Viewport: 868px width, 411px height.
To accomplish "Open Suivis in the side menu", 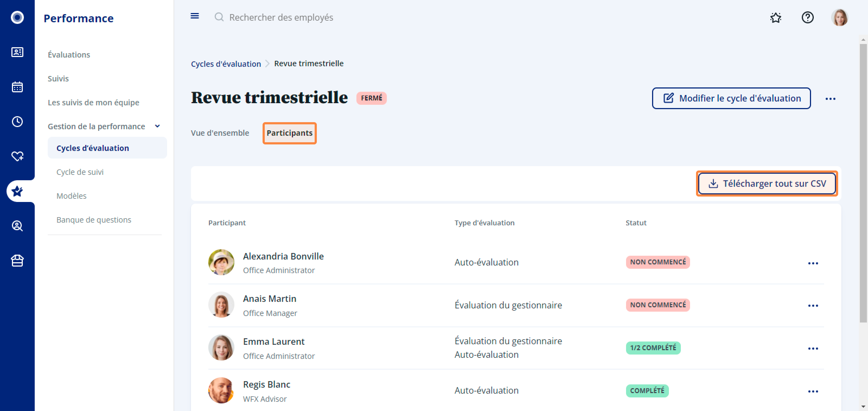I will pyautogui.click(x=58, y=78).
